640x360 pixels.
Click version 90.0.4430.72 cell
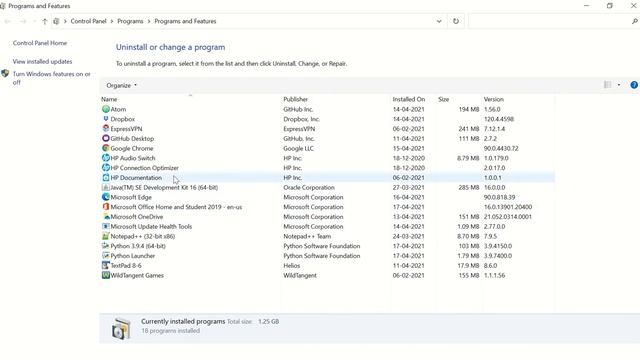(501, 149)
